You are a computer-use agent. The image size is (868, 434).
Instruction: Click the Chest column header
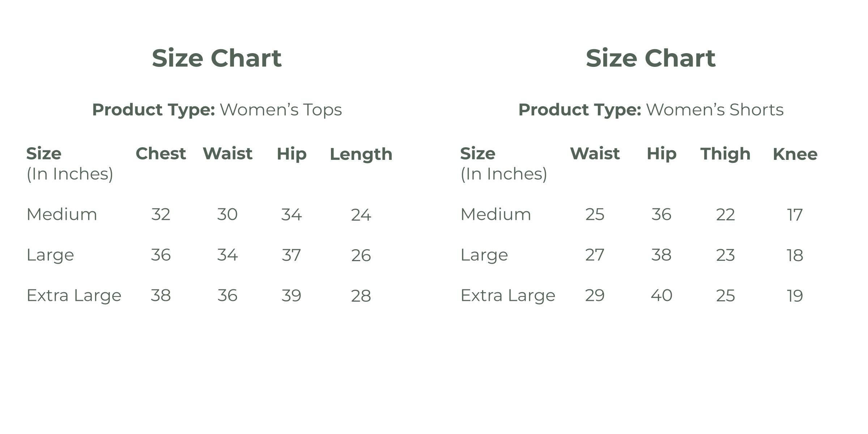161,154
